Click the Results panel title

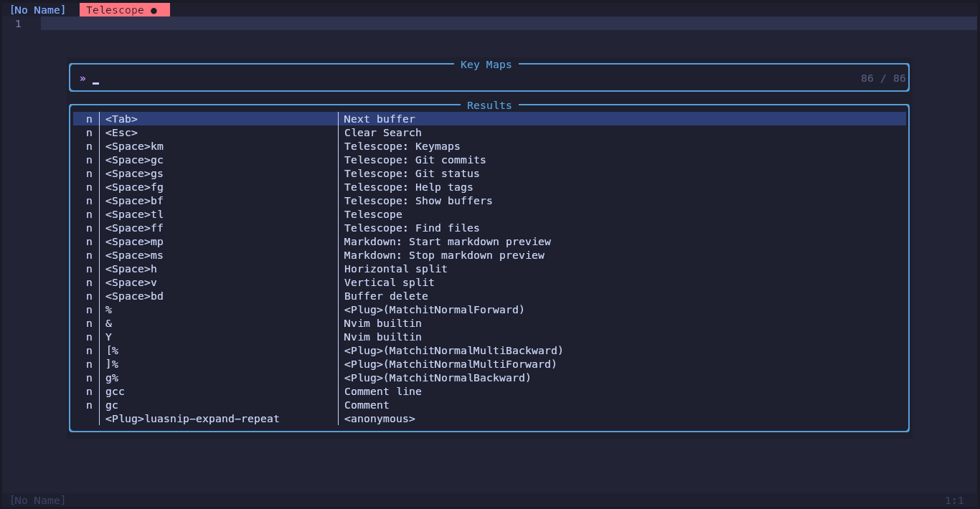pos(489,105)
